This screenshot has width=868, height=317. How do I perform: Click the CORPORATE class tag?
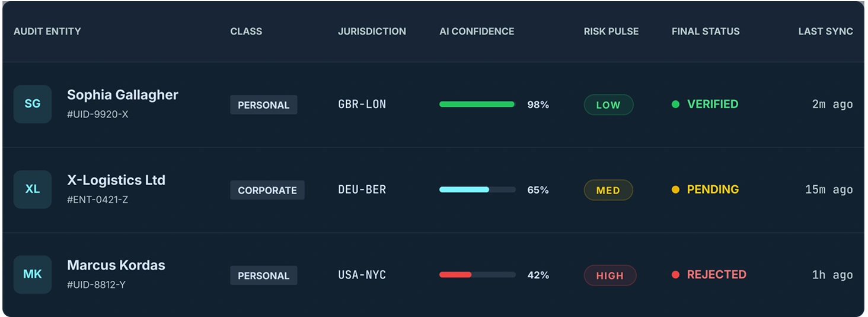(267, 190)
